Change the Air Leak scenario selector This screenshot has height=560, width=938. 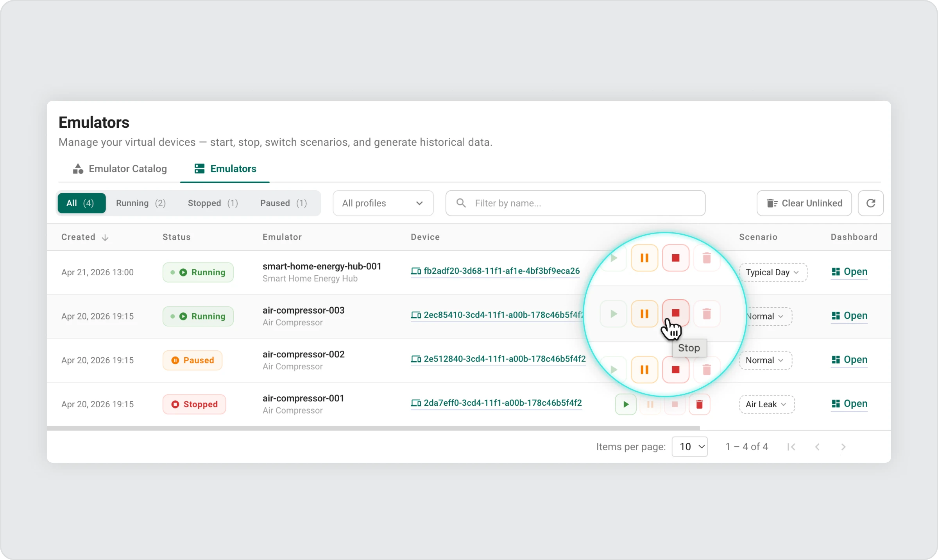(x=766, y=404)
